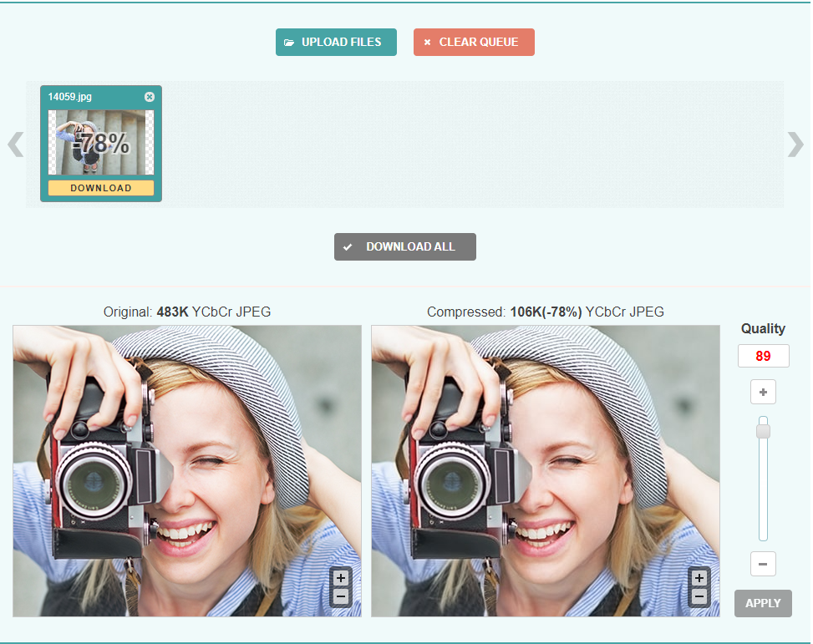Select the quality value input showing 89

pos(763,355)
